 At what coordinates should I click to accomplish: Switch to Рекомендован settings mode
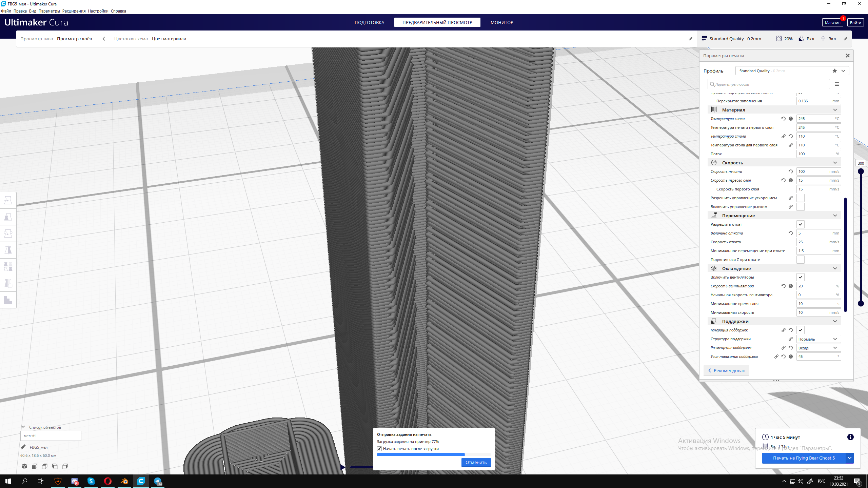tap(726, 370)
